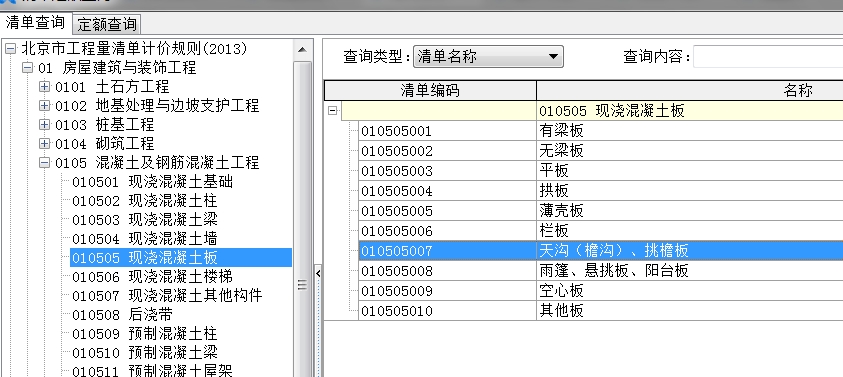Select 0102 地基处理与边坡支护工程 in the tree

(x=157, y=106)
